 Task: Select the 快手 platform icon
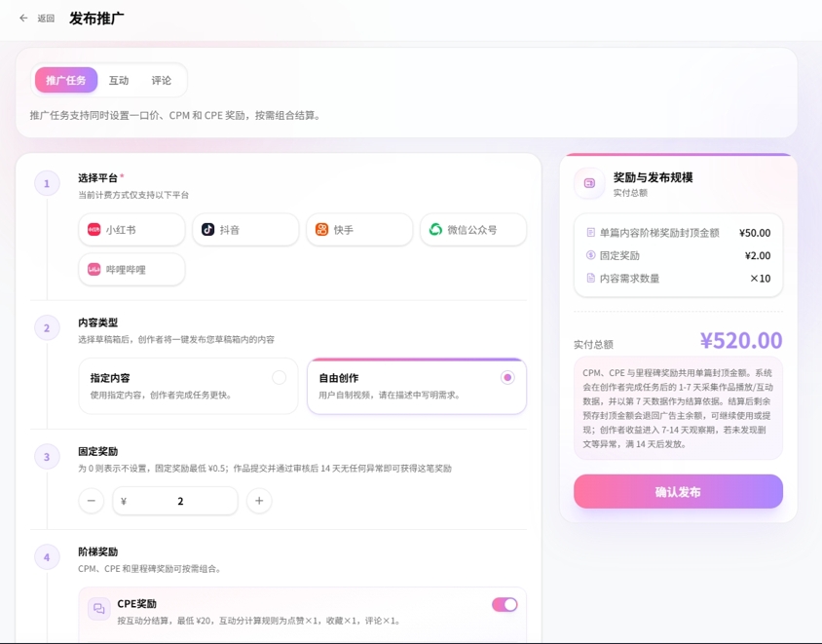[x=321, y=230]
